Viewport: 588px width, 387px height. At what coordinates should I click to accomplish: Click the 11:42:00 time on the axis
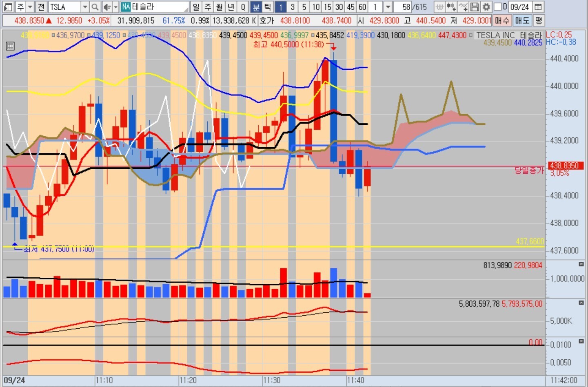coord(564,380)
